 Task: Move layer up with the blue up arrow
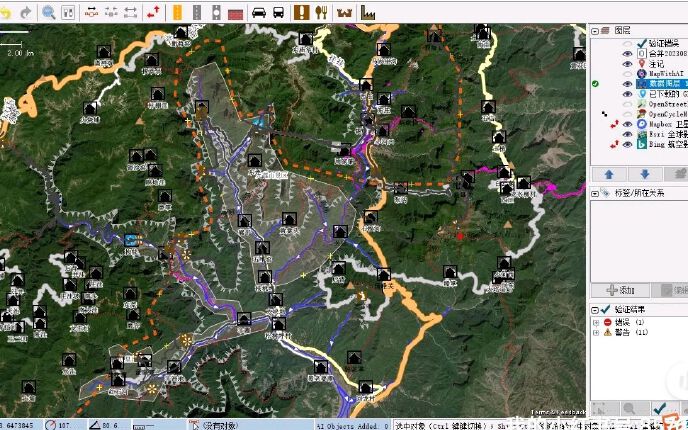608,173
